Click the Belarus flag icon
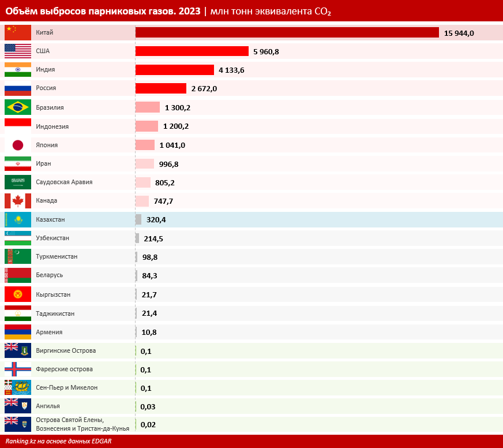 [x=18, y=275]
